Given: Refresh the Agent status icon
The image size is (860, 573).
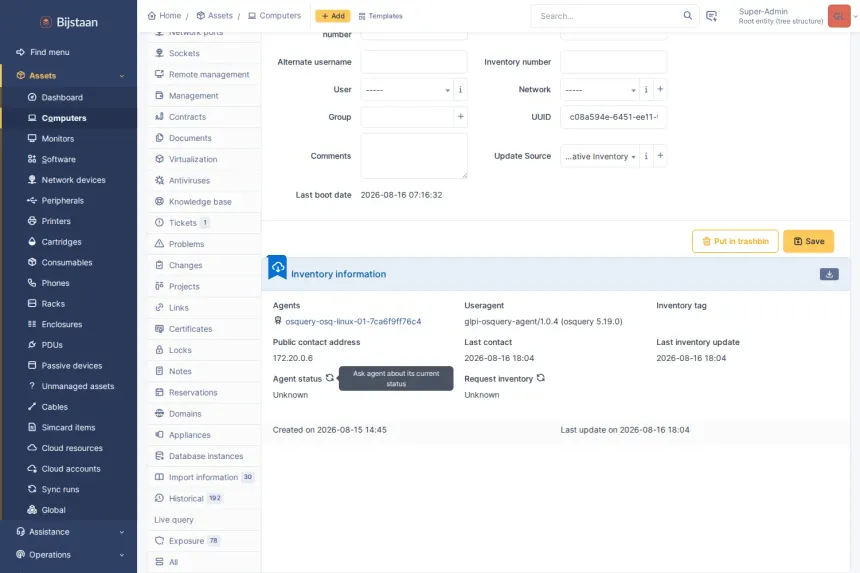Looking at the screenshot, I should (x=330, y=378).
